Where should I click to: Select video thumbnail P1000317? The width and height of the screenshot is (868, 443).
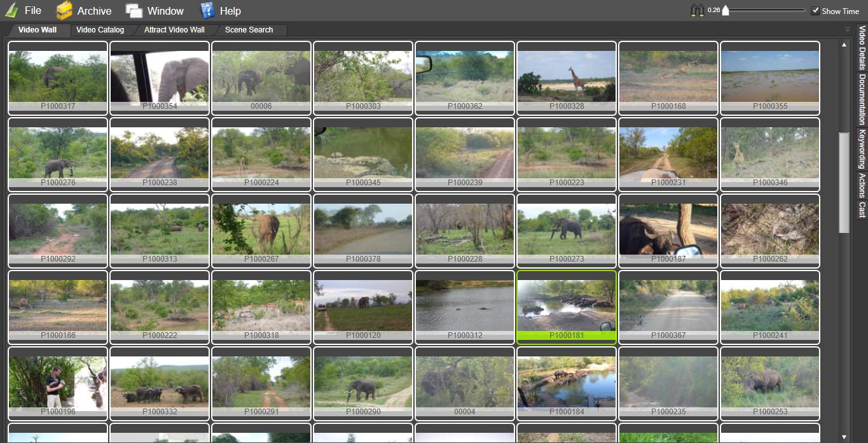point(58,78)
